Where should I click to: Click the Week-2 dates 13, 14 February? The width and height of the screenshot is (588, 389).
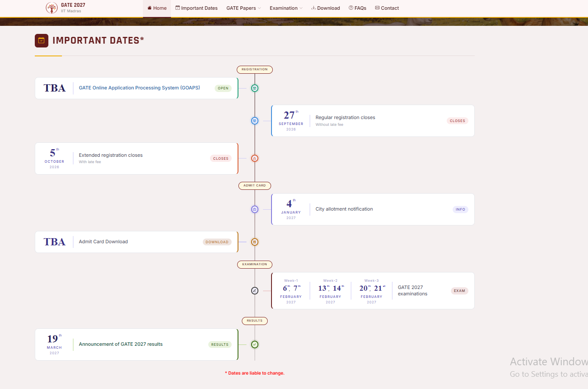pos(330,291)
